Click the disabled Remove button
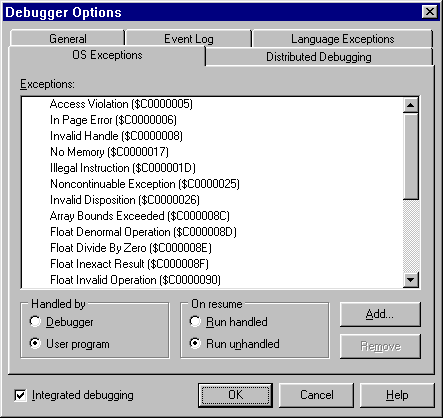The width and height of the screenshot is (443, 418). (x=380, y=346)
